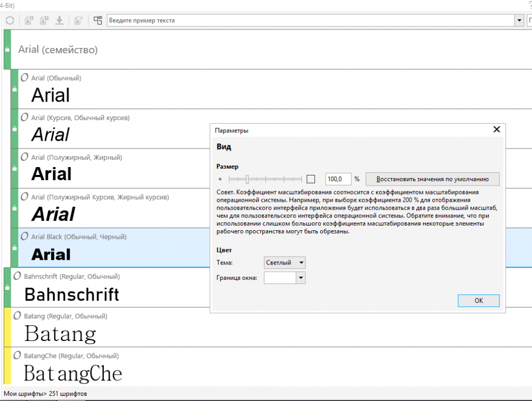Click the lock icon of Arial (Полужирный, Жирный)
Screen dimensions: 532x401
coord(15,169)
